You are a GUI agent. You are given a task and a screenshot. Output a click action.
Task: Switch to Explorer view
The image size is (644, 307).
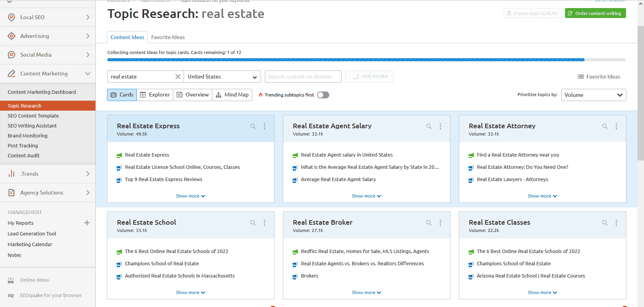[155, 95]
